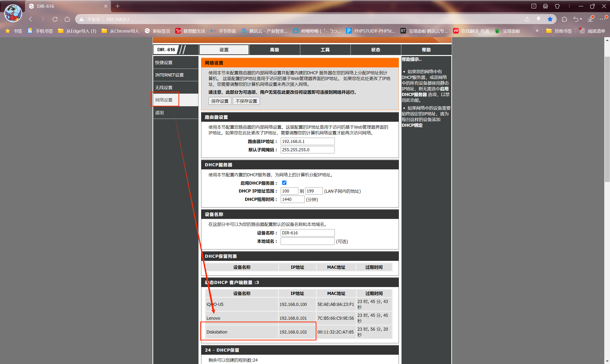Click the user avatar profile icon
Image resolution: width=610 pixels, height=364 pixels.
point(13,13)
